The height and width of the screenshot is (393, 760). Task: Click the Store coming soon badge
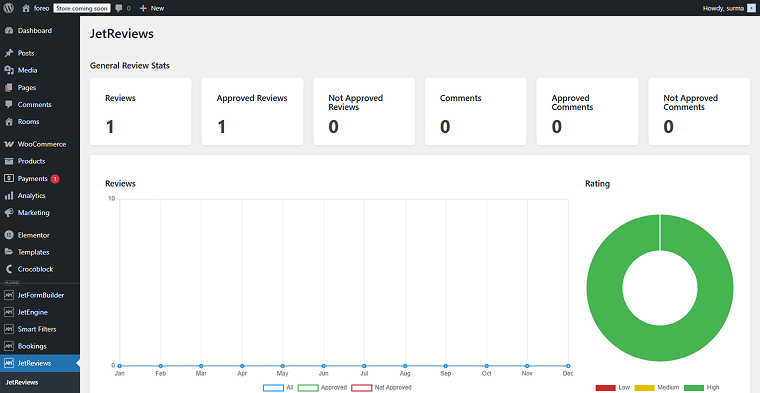[82, 8]
